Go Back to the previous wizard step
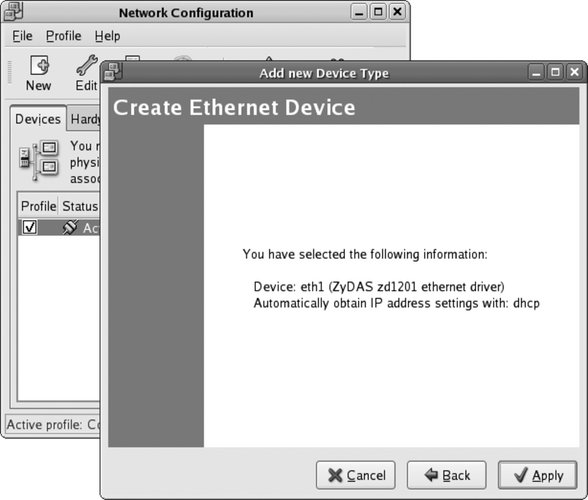Image resolution: width=588 pixels, height=500 pixels. [447, 475]
